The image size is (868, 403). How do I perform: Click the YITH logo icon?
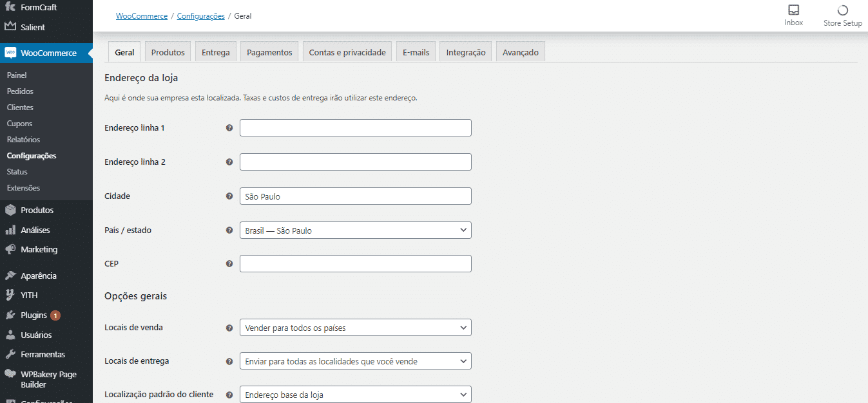[10, 295]
